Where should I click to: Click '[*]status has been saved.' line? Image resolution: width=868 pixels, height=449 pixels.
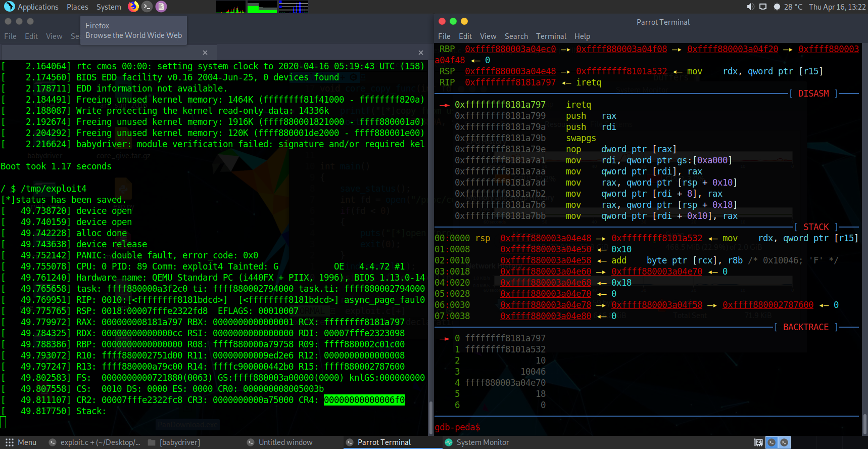pos(64,200)
